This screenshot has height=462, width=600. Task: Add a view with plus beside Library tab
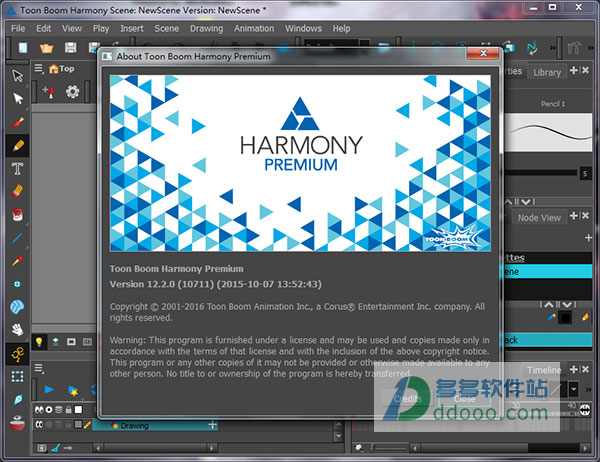[x=574, y=70]
